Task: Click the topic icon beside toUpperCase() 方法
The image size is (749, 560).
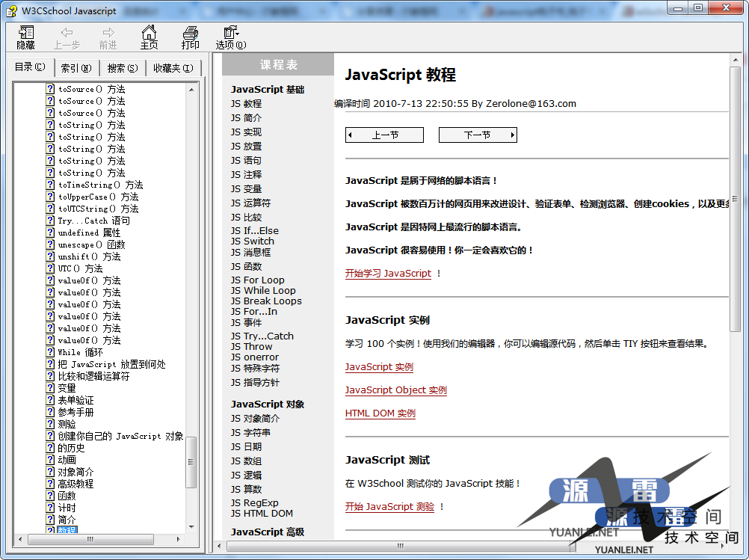Action: 50,197
